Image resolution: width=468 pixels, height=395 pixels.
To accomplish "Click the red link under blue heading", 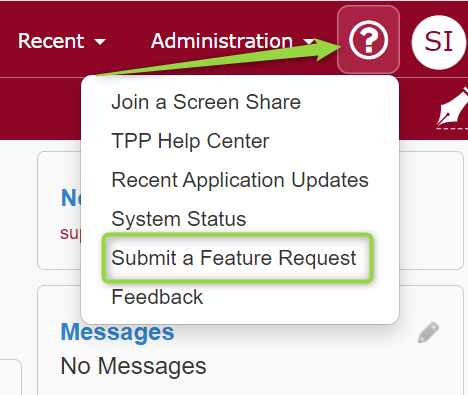I will click(x=70, y=233).
